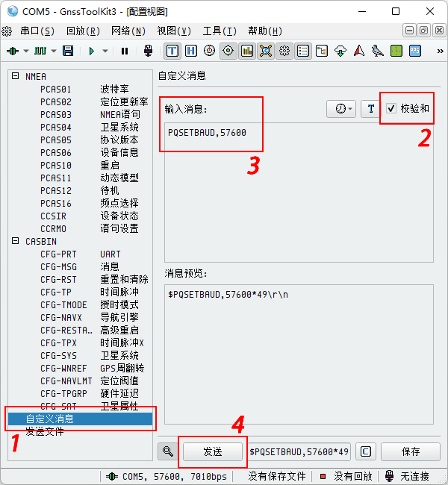The width and height of the screenshot is (448, 485).
Task: Click the C clear icon beside 保存
Action: [364, 451]
